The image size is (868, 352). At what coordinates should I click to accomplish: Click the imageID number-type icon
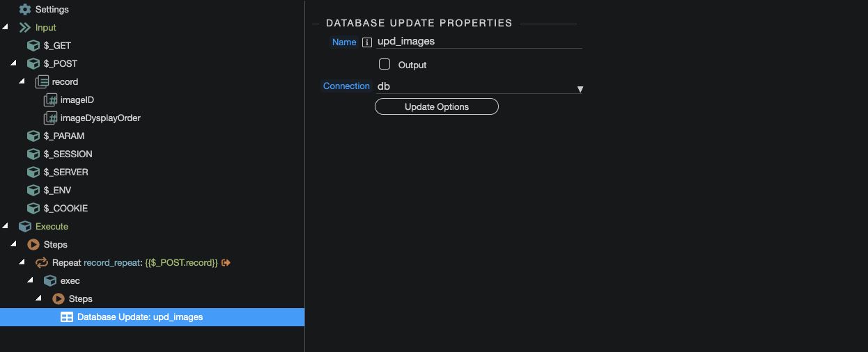[50, 100]
